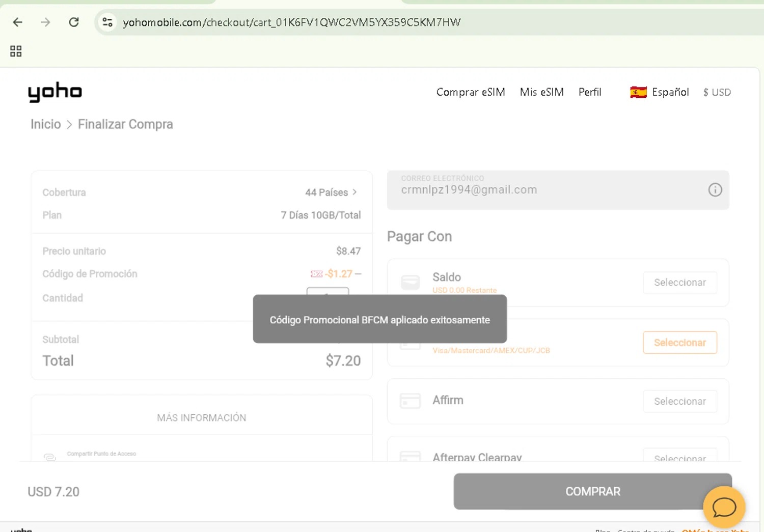The width and height of the screenshot is (764, 532).
Task: Click the Cobertura label
Action: [64, 192]
